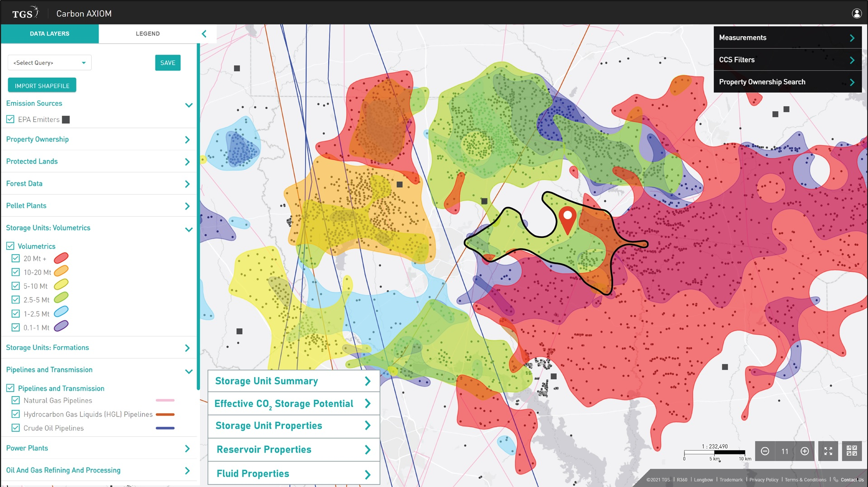The width and height of the screenshot is (868, 487).
Task: Disable the 20 Mt + volumetrics checkbox
Action: coord(16,258)
